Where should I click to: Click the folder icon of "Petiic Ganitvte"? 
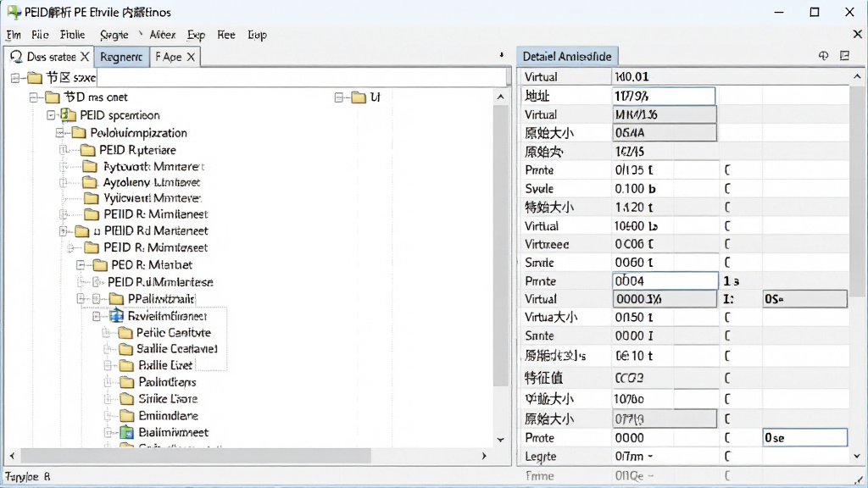(126, 332)
